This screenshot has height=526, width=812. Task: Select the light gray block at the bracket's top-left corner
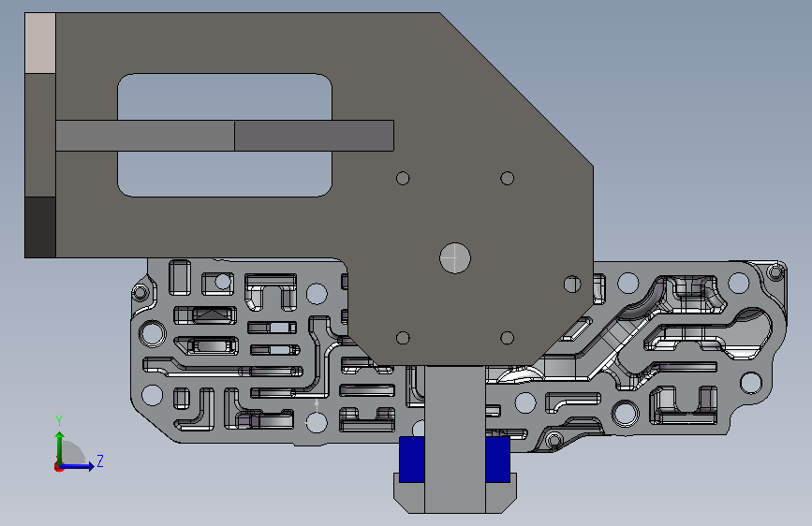tap(40, 43)
